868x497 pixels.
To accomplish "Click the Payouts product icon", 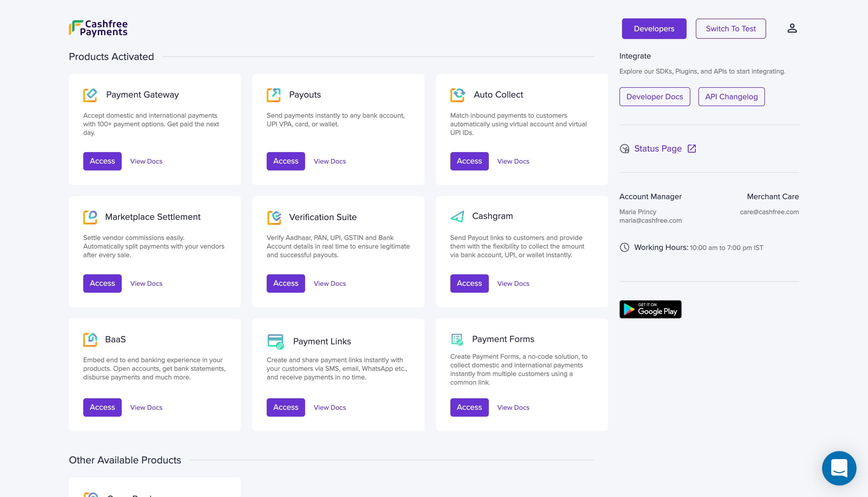I will (274, 95).
